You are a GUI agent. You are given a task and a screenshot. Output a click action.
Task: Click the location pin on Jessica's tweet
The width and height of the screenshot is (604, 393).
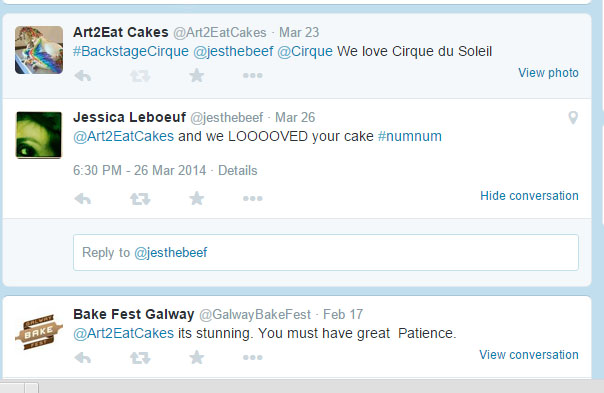point(573,118)
